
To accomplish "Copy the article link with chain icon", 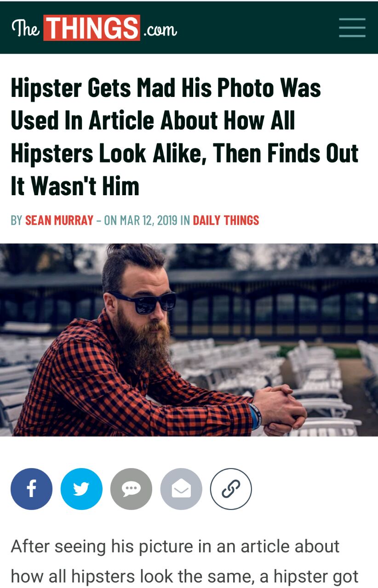I will coord(231,489).
